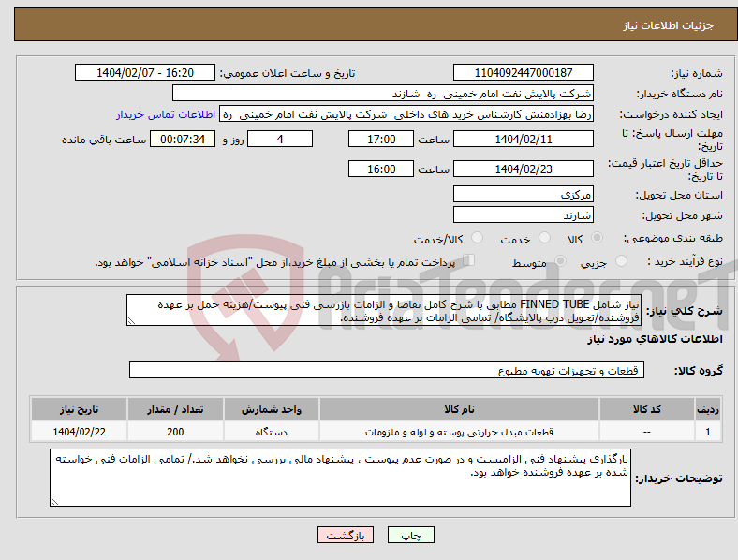Screen dimensions: 738x560
Task: Click the delivery city field شازند
Action: (523, 214)
